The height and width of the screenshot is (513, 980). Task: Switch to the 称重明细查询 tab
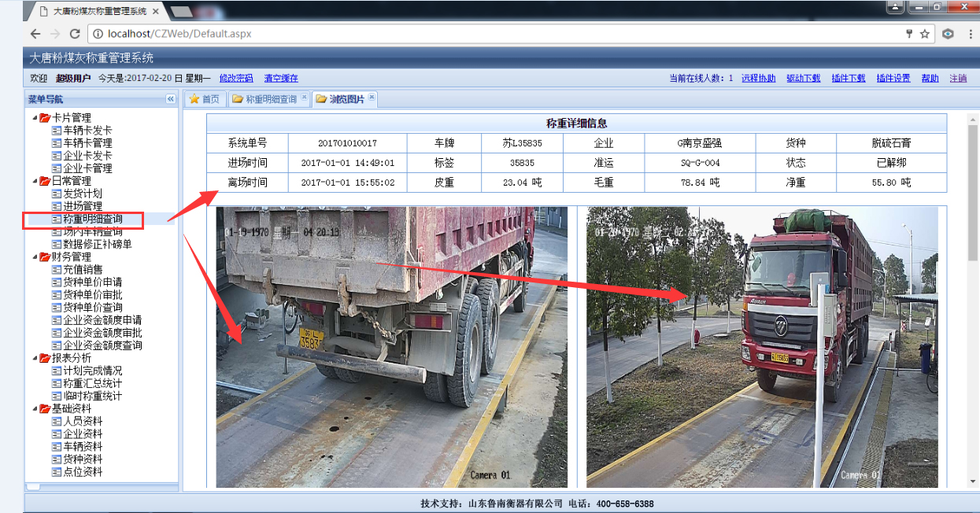point(270,99)
